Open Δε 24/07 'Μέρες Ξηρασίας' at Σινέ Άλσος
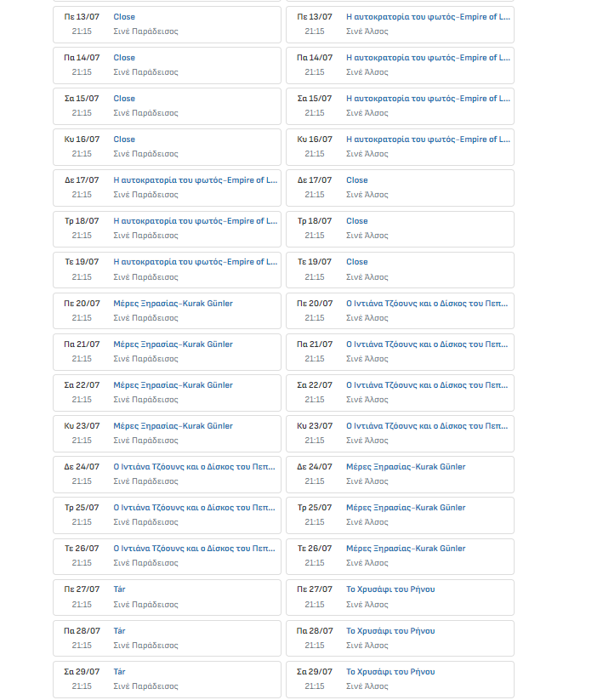This screenshot has width=603, height=700. [x=406, y=467]
